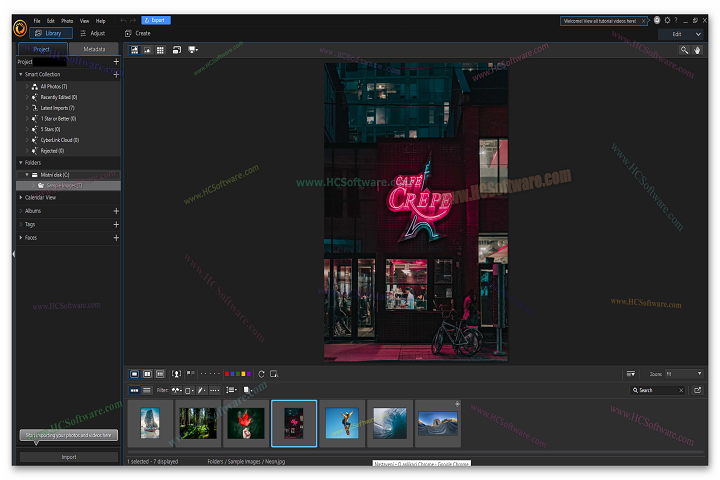
Task: Expand the Calendar View section
Action: point(21,198)
